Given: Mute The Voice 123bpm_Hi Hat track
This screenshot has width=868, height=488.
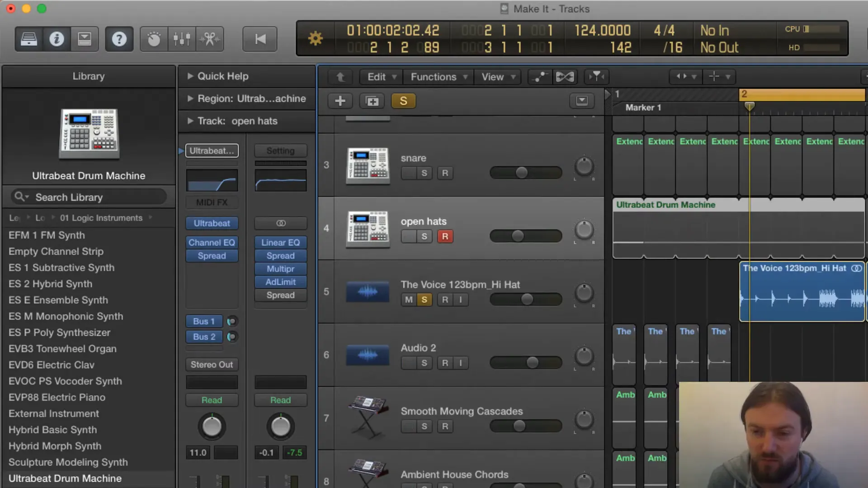Looking at the screenshot, I should pos(409,300).
